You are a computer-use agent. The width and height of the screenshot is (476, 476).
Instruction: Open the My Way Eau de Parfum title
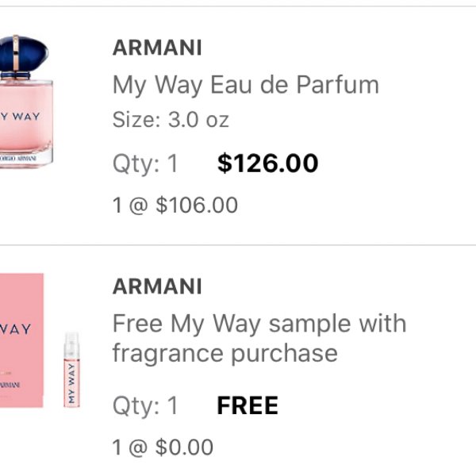(246, 86)
